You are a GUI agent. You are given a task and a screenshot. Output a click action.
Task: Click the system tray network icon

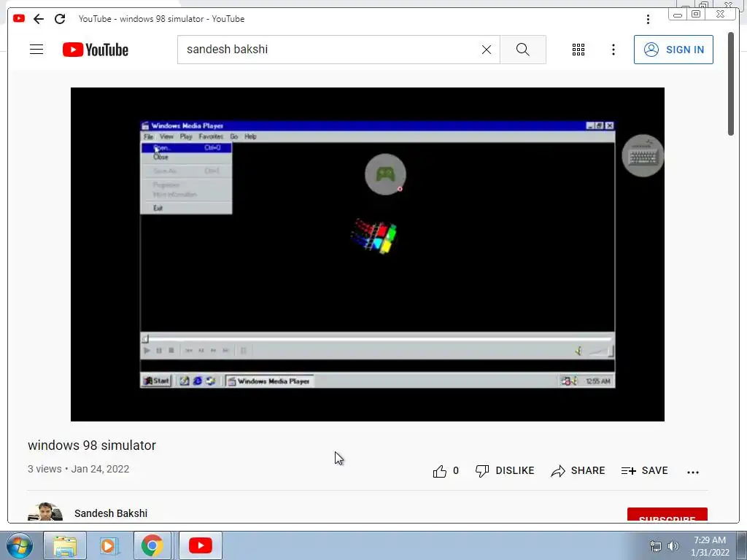(656, 546)
